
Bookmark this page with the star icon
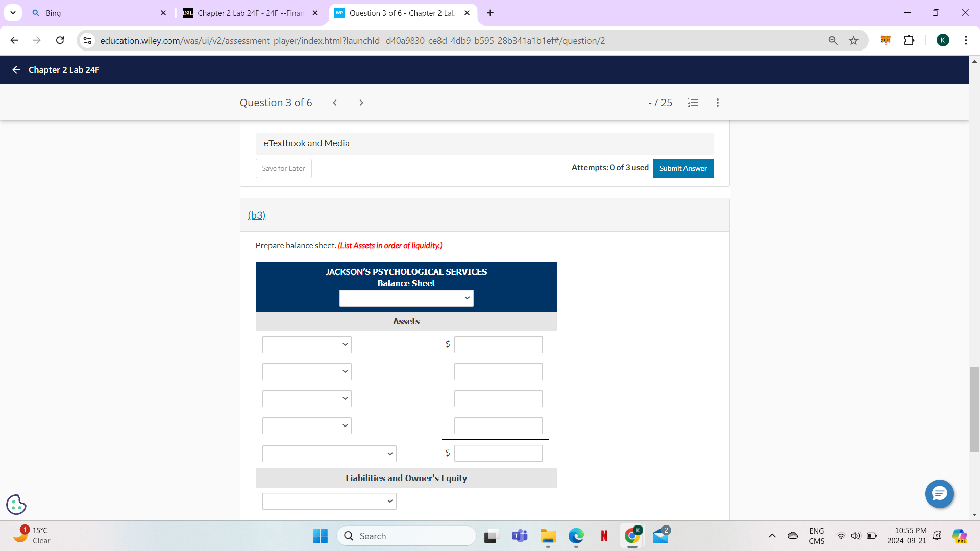[854, 40]
